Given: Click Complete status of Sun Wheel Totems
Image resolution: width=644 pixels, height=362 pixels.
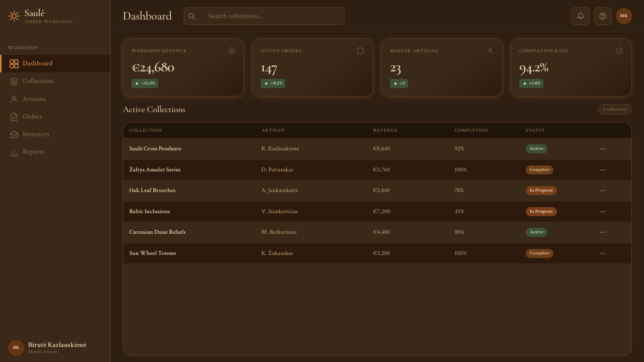Looking at the screenshot, I should [539, 253].
